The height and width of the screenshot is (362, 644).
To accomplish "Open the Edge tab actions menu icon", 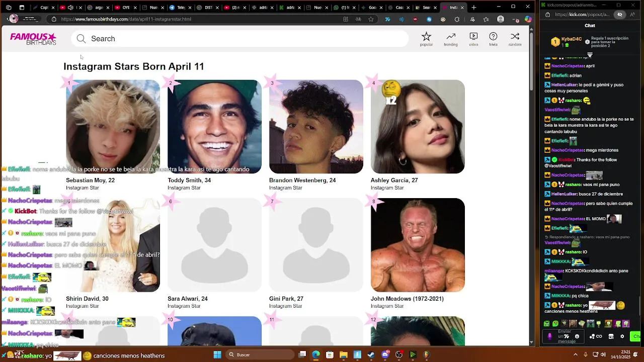I will (x=22, y=8).
